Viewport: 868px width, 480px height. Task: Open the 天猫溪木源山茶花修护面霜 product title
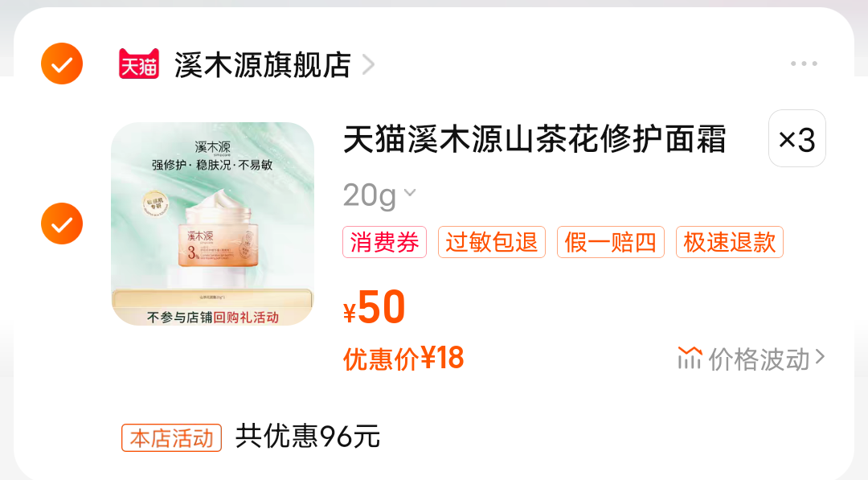(534, 139)
